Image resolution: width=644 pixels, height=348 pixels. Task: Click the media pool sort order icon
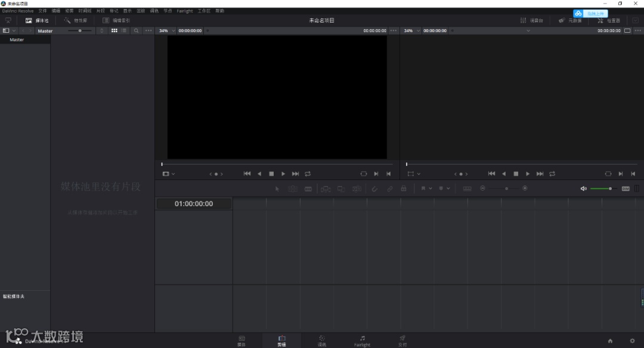[102, 31]
